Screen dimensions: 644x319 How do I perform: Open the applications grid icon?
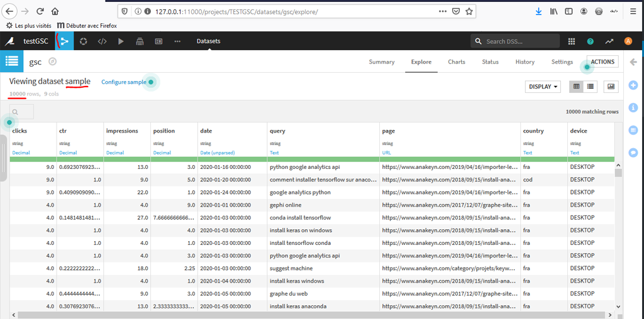pyautogui.click(x=571, y=41)
